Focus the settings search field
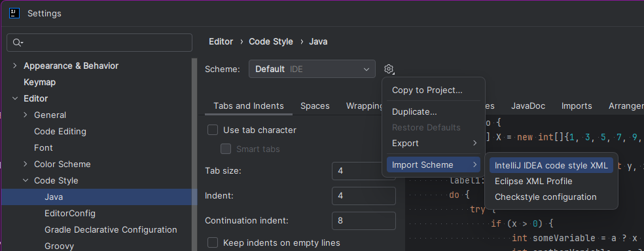 [x=99, y=43]
